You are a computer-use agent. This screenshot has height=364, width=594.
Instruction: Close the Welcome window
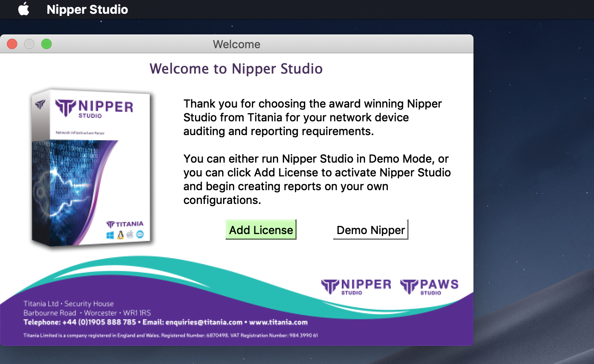click(12, 43)
